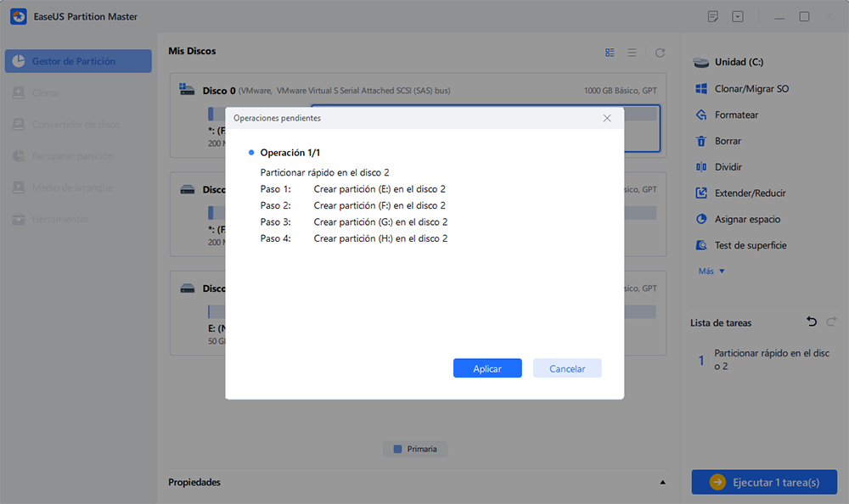Select the Extender/Reducir action
The image size is (849, 504).
(x=750, y=193)
